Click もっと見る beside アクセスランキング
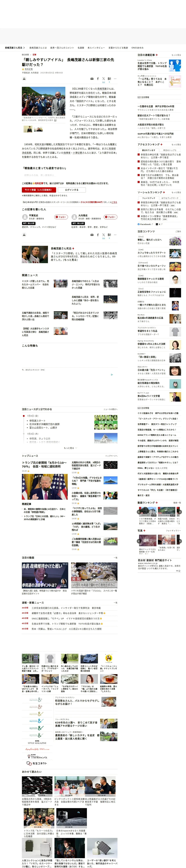Viewport: 186px width, 868px height. [176, 145]
